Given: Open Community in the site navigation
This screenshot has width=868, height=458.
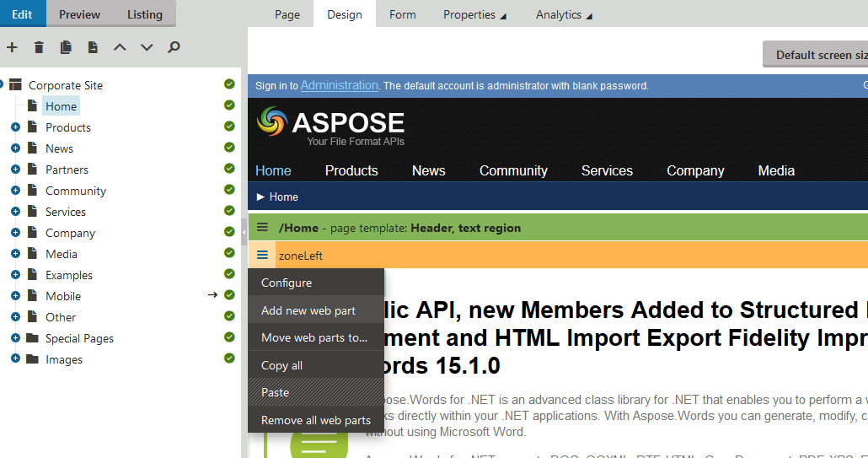Looking at the screenshot, I should (x=513, y=170).
